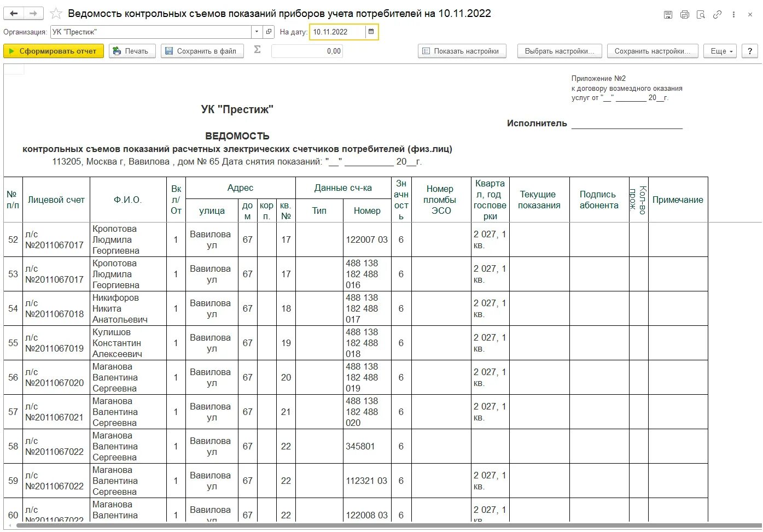The width and height of the screenshot is (763, 532).
Task: Click the Печать button
Action: (132, 51)
